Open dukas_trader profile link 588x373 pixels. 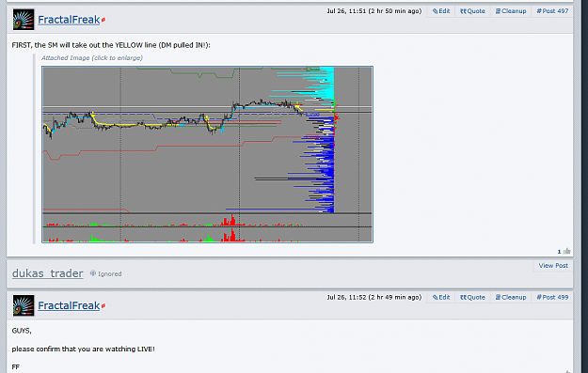tap(48, 273)
